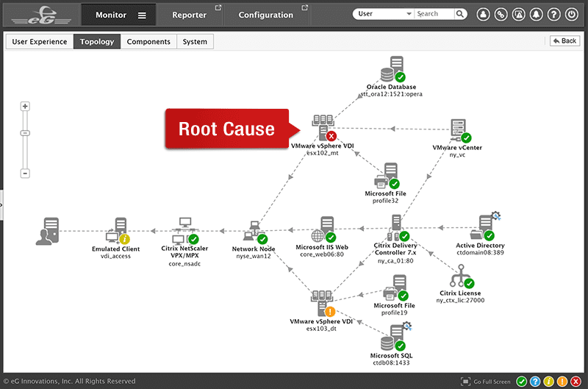Screen dimensions: 588x389
Task: Open the user profile icon in header
Action: point(483,14)
